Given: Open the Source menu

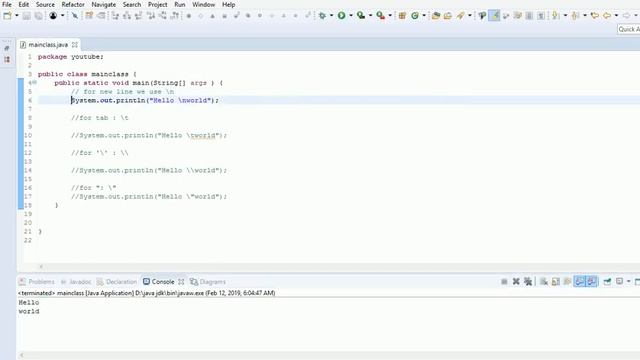Looking at the screenshot, I should point(45,4).
